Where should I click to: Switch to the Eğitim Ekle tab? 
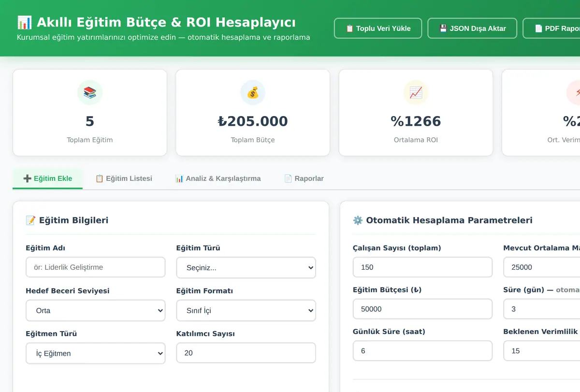pyautogui.click(x=48, y=178)
